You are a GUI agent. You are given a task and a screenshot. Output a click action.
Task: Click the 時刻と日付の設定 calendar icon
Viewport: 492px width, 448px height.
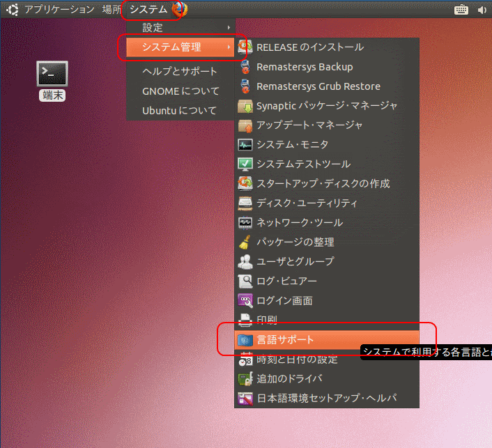245,360
